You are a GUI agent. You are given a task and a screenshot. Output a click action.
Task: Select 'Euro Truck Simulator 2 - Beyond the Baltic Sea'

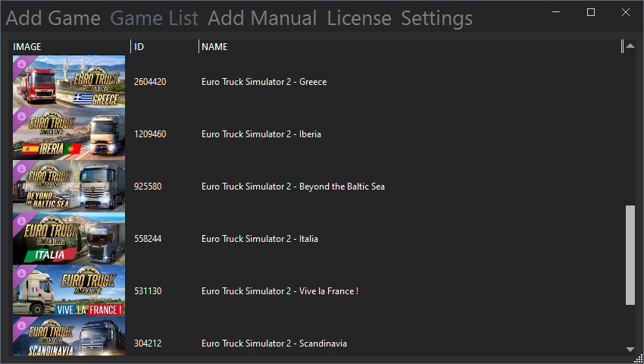[293, 187]
